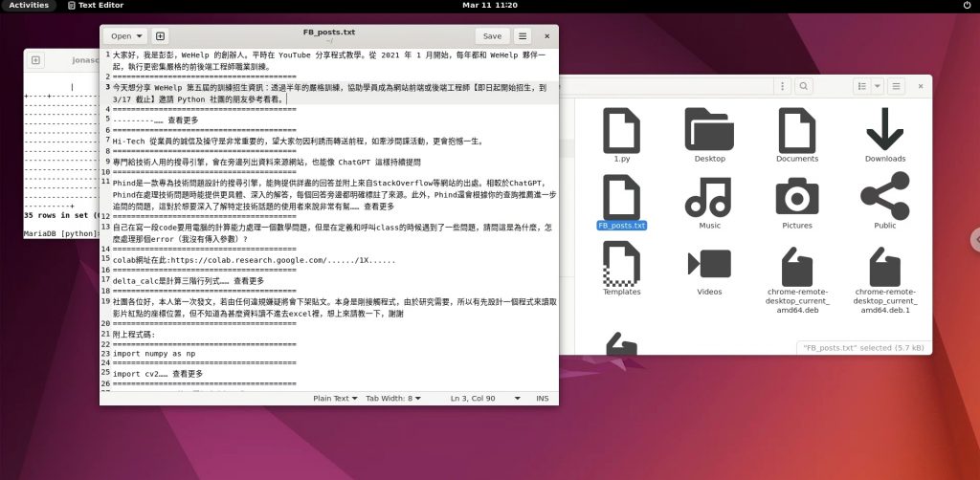
Task: Click the new tab icon in terminal window
Action: (35, 60)
